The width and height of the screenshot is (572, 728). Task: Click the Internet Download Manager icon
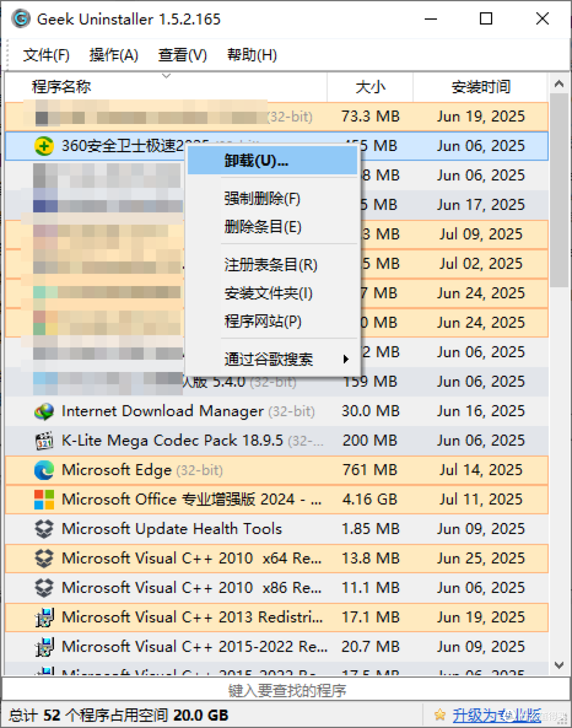[44, 411]
